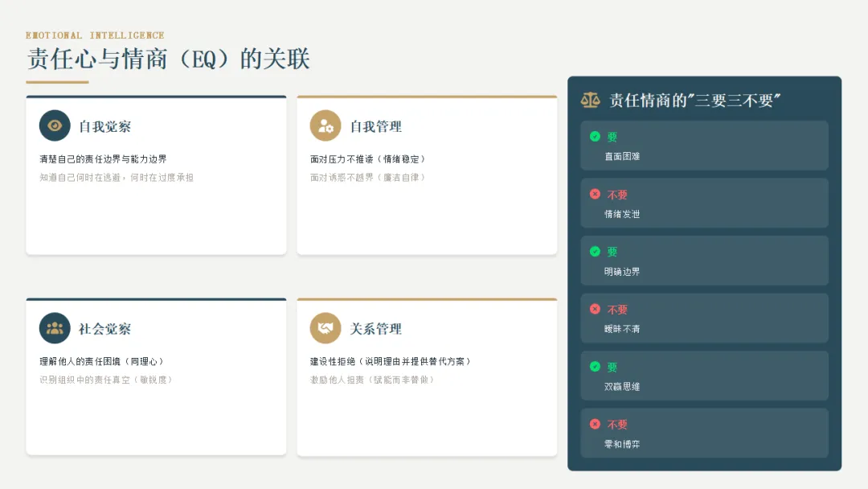
Task: Click the user-gear icon beside 自我管理
Action: pos(325,125)
